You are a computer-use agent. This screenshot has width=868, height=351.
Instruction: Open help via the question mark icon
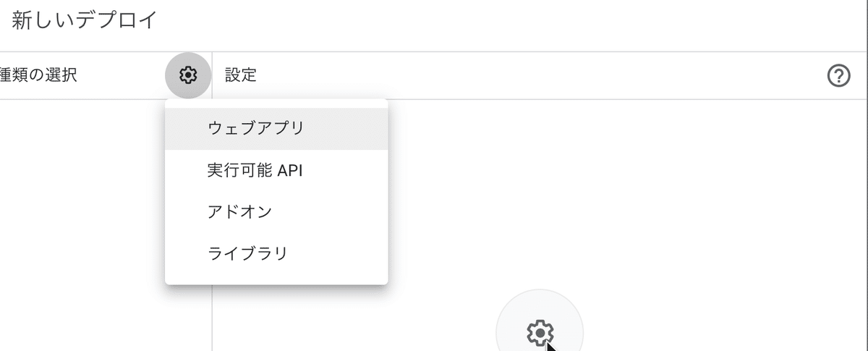tap(838, 75)
